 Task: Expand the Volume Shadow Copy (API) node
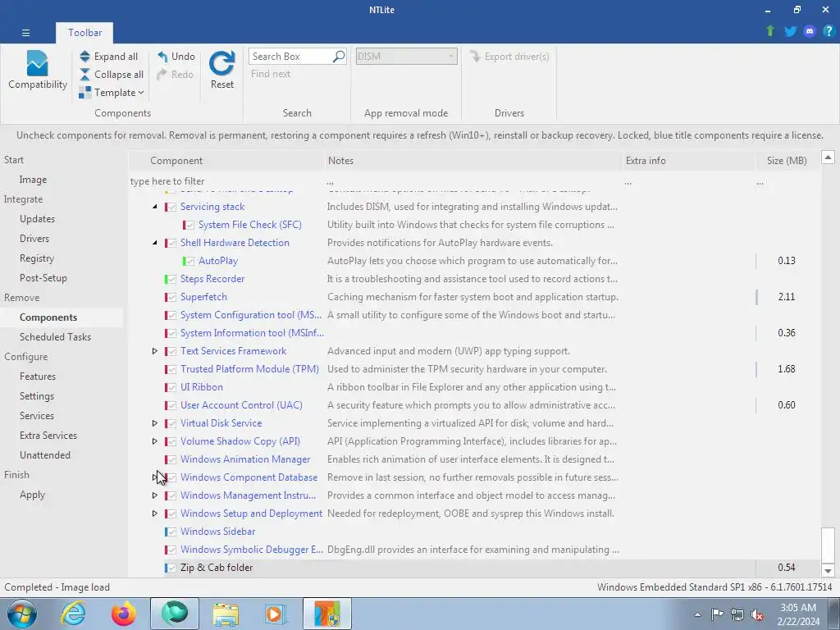[x=155, y=441]
